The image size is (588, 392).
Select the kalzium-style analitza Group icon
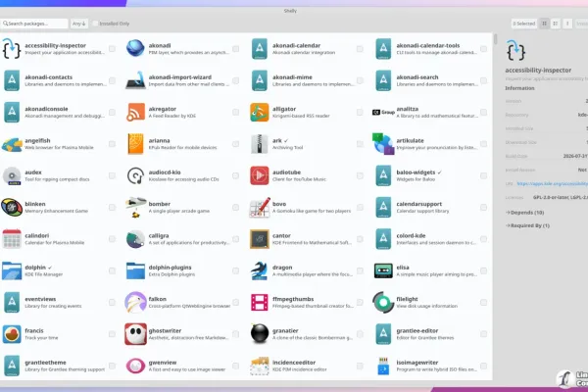coord(383,112)
